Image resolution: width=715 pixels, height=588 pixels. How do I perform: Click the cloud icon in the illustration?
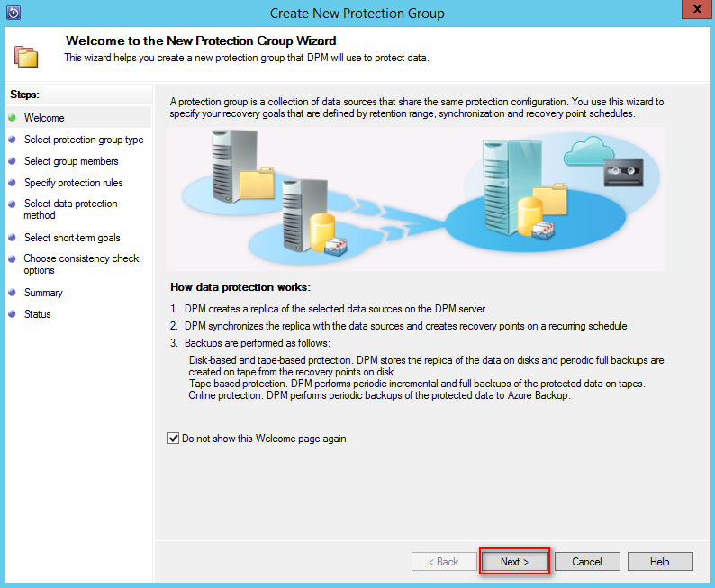point(588,151)
